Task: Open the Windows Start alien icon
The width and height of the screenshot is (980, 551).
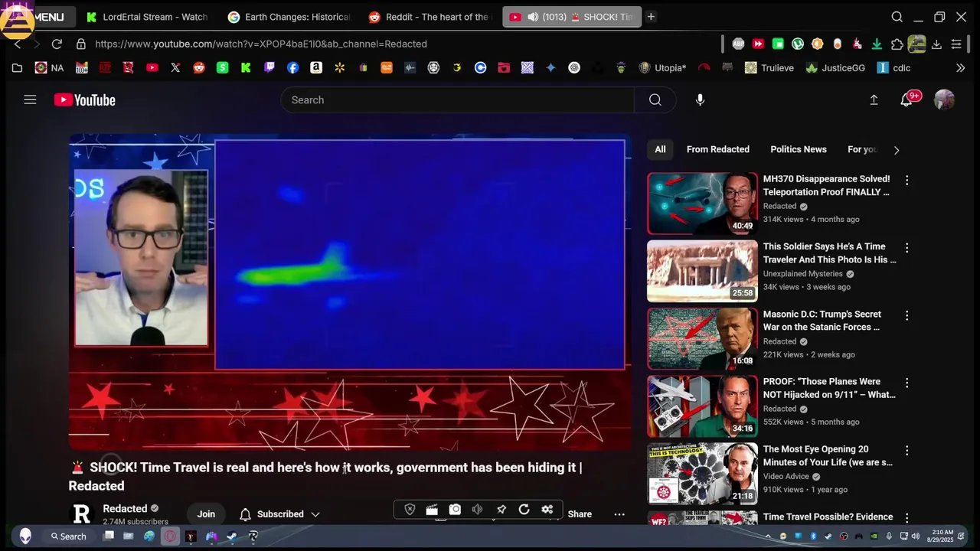Action: [x=25, y=536]
